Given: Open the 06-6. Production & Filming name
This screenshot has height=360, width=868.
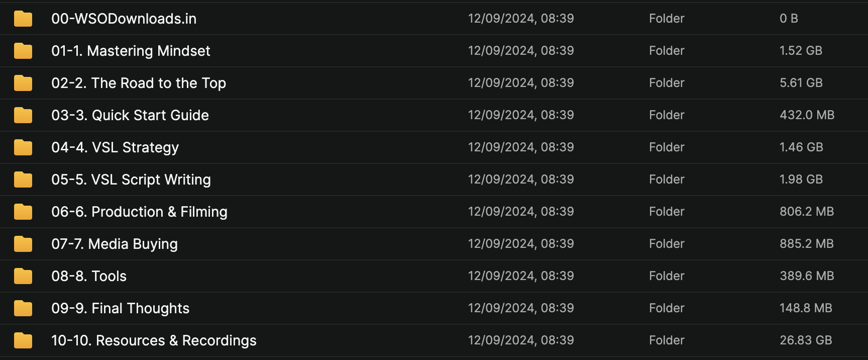Looking at the screenshot, I should [139, 212].
